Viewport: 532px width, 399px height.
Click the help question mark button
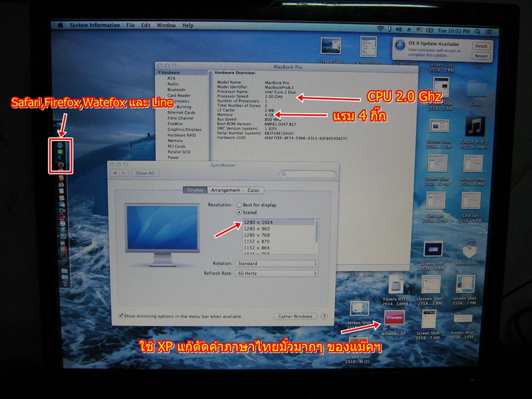tap(324, 317)
